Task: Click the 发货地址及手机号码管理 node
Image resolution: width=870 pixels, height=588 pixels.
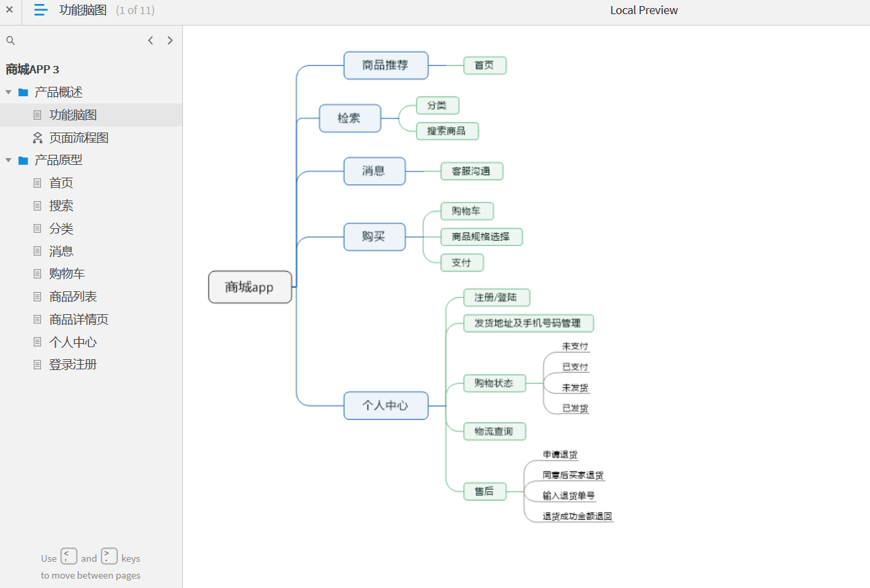Action: [529, 323]
